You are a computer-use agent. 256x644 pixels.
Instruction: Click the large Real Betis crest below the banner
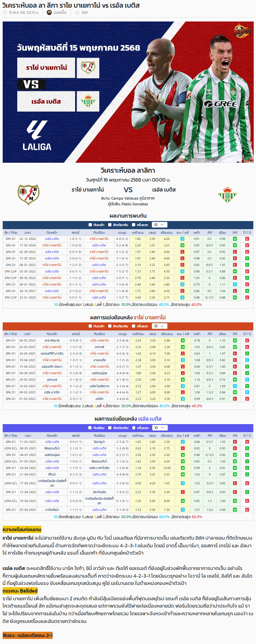click(x=228, y=195)
